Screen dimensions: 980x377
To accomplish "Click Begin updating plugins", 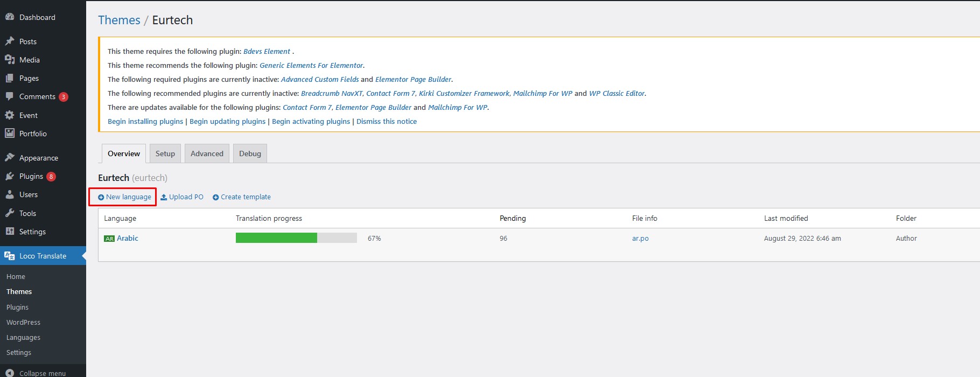I will [227, 121].
